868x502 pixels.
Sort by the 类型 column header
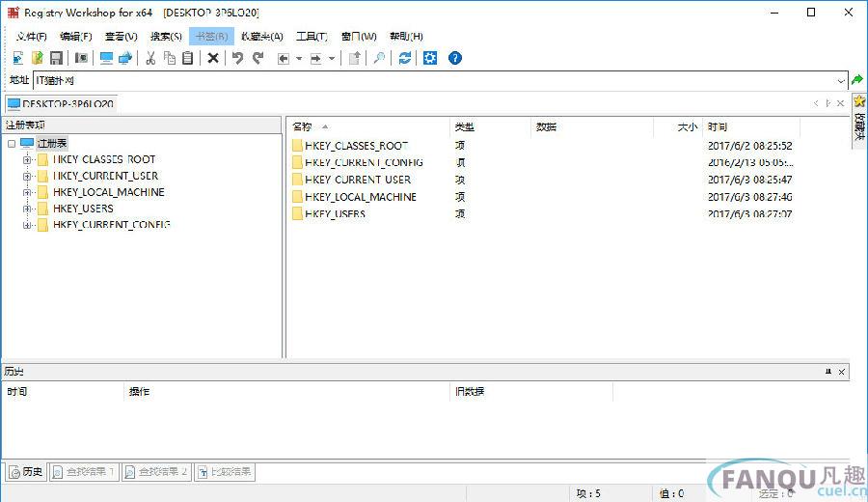490,126
